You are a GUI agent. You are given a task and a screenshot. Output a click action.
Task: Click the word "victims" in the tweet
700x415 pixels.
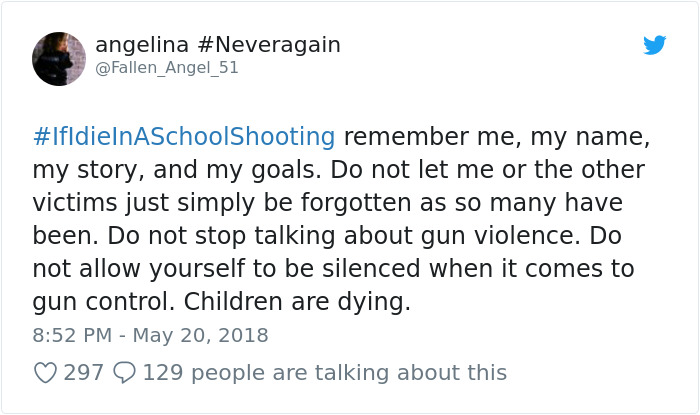tap(75, 202)
